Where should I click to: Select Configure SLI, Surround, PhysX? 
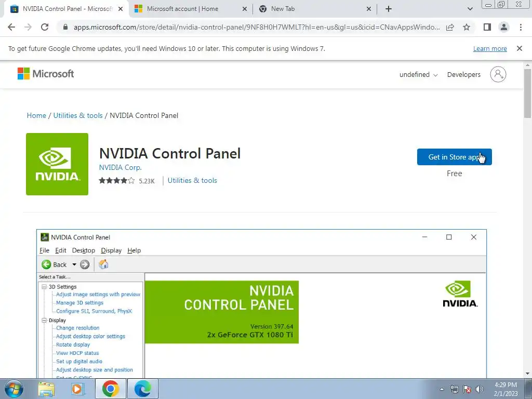pos(94,311)
